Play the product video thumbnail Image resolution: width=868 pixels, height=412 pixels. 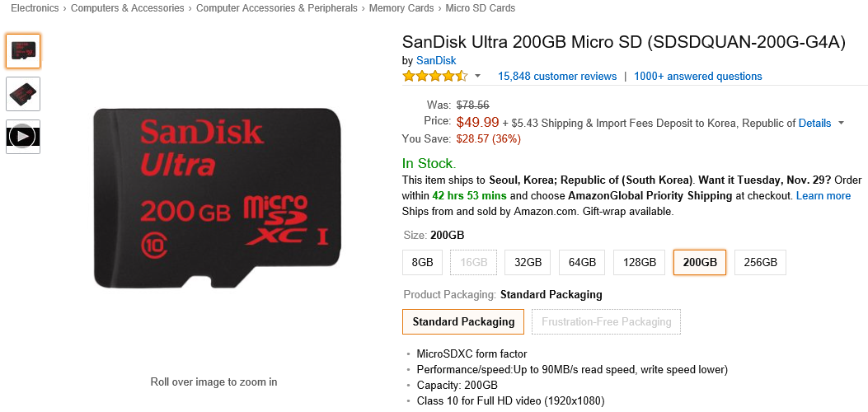[x=23, y=137]
